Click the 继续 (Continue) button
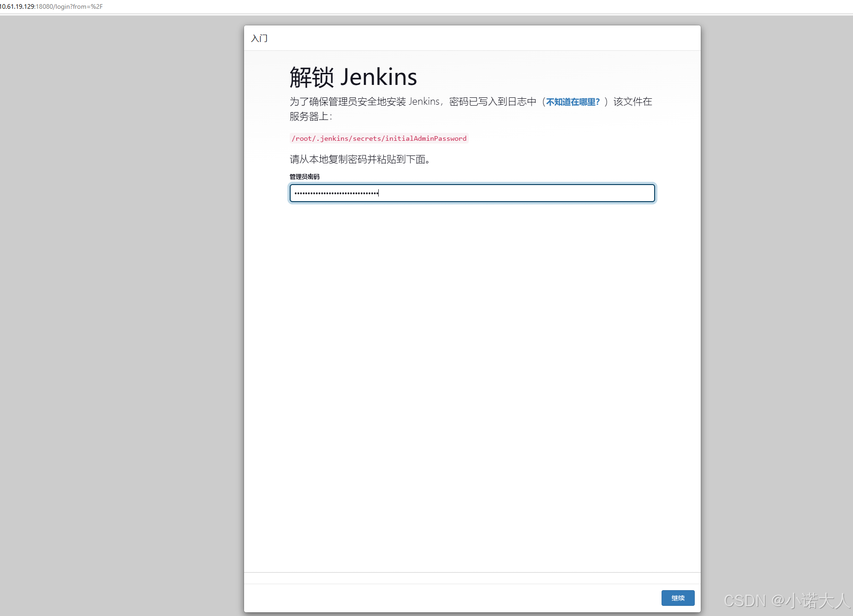 678,598
